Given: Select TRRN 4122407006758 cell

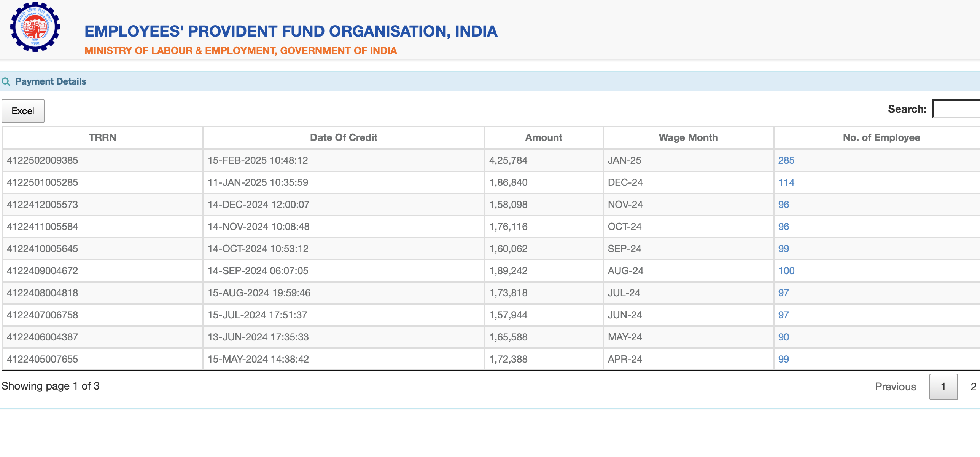Looking at the screenshot, I should click(x=102, y=315).
